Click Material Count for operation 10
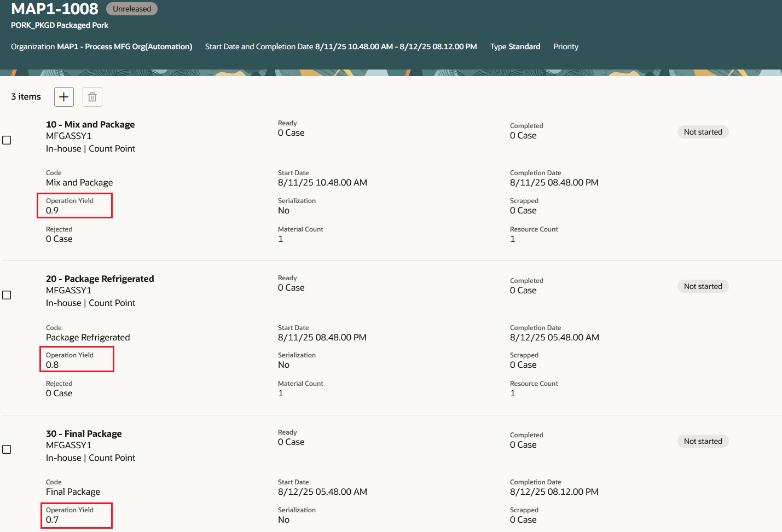This screenshot has height=532, width=782. (300, 235)
